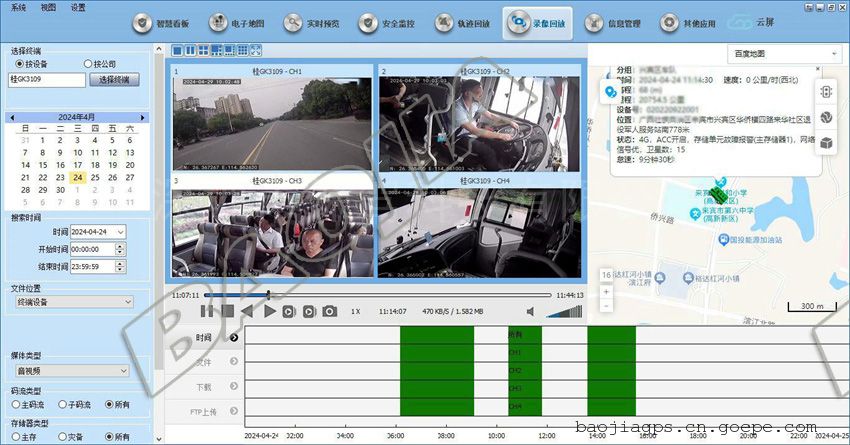
Task: Pause the video playback
Action: click(208, 312)
